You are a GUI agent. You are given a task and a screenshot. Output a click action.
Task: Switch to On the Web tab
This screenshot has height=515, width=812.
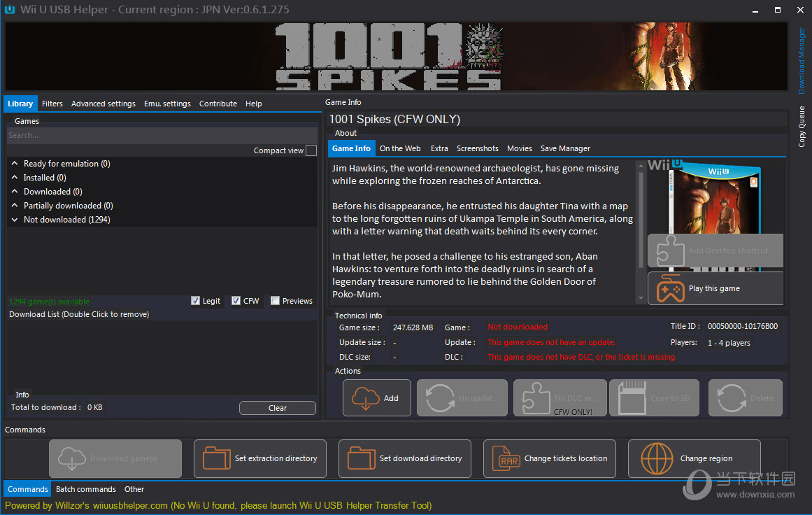[400, 148]
